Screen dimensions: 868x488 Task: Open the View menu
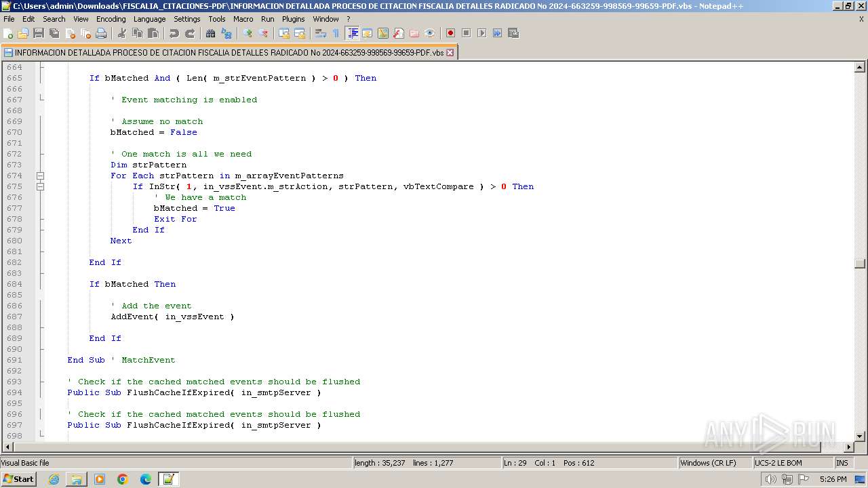point(81,19)
